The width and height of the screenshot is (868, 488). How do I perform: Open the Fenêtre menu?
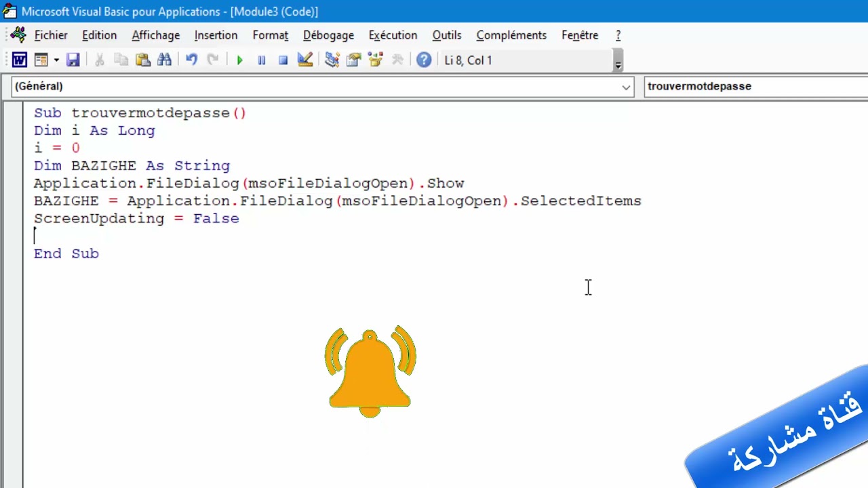coord(580,35)
